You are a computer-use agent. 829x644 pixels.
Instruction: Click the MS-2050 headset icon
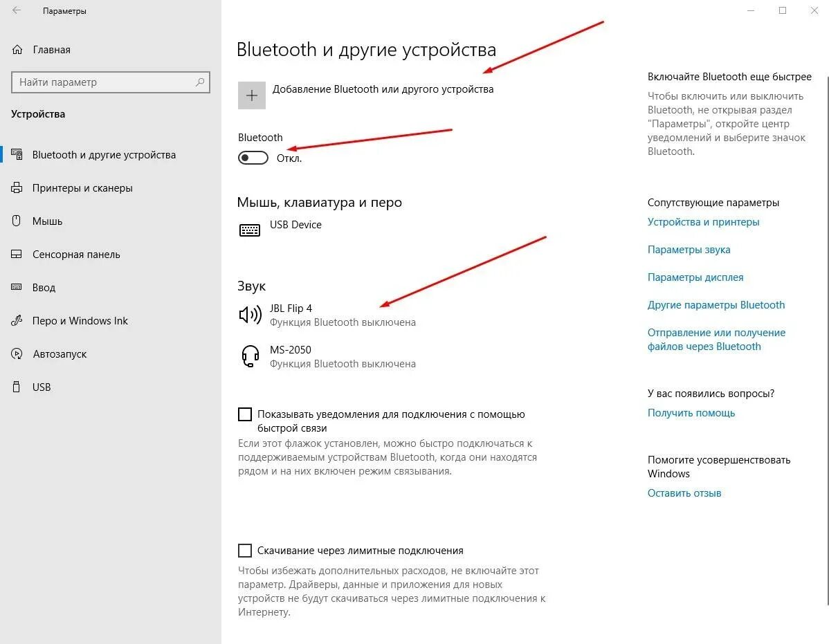pos(250,356)
